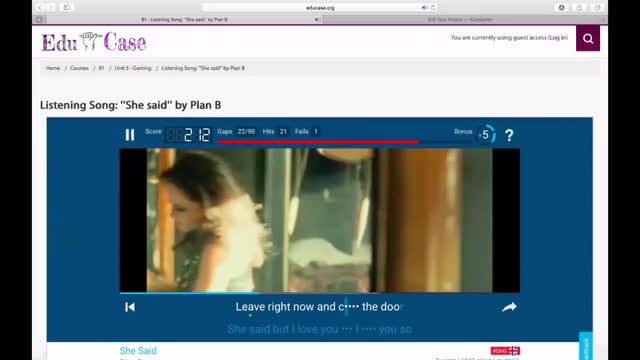Open the She Said song title link
This screenshot has width=640, height=360.
click(x=138, y=351)
